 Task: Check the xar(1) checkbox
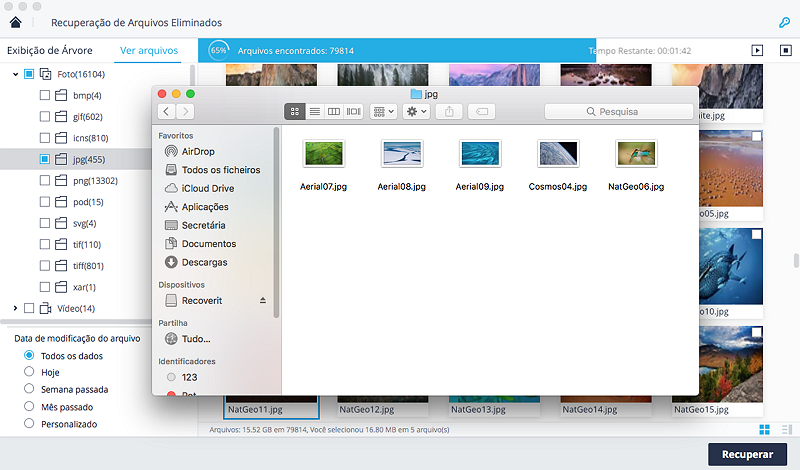(45, 287)
